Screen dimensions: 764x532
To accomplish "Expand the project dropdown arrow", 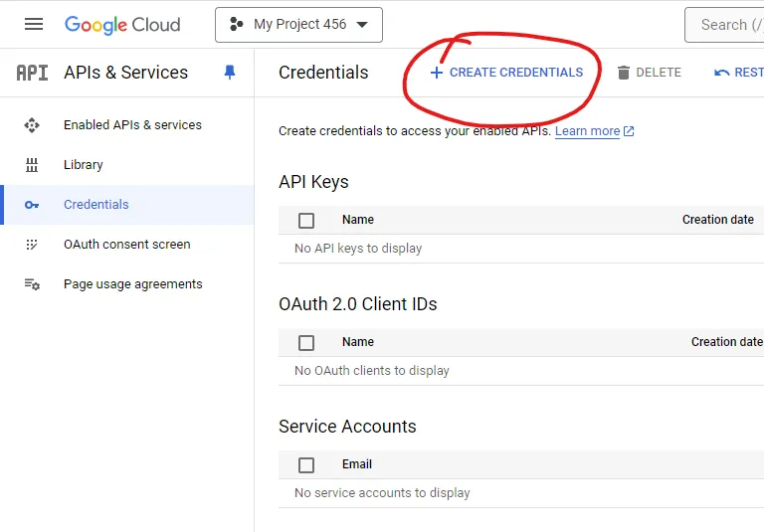I will tap(362, 24).
